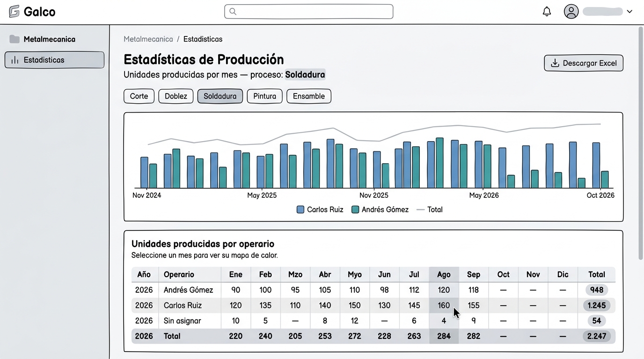Click the user avatar icon

tap(571, 11)
